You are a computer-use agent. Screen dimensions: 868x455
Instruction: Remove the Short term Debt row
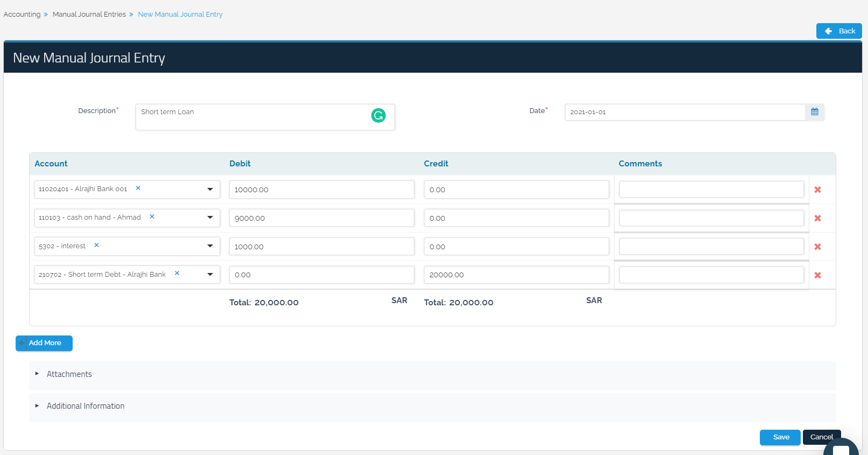(x=817, y=275)
